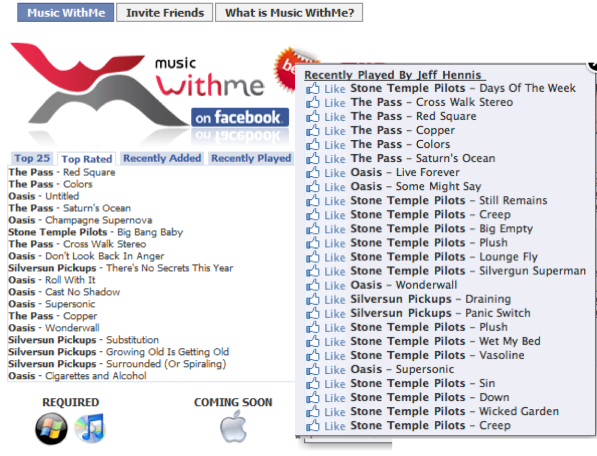The width and height of the screenshot is (597, 456).
Task: Open The Pass - Colors in Top Rated list
Action: click(x=50, y=184)
